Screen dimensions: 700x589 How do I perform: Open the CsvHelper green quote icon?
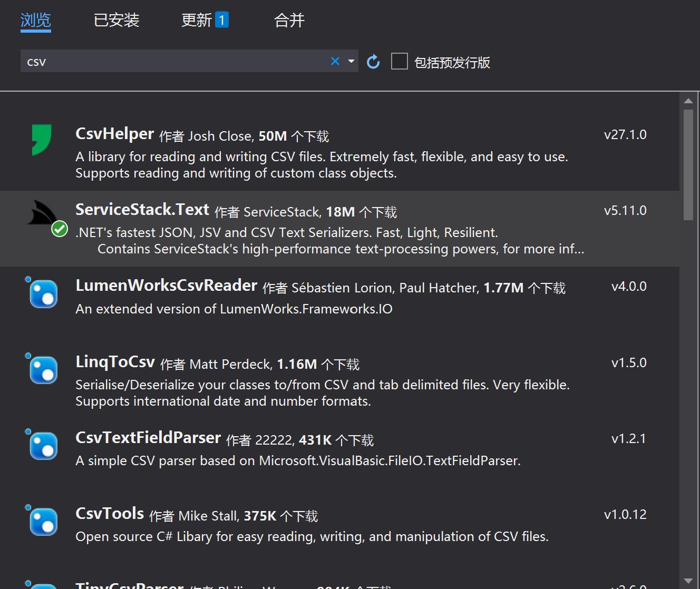(x=42, y=140)
